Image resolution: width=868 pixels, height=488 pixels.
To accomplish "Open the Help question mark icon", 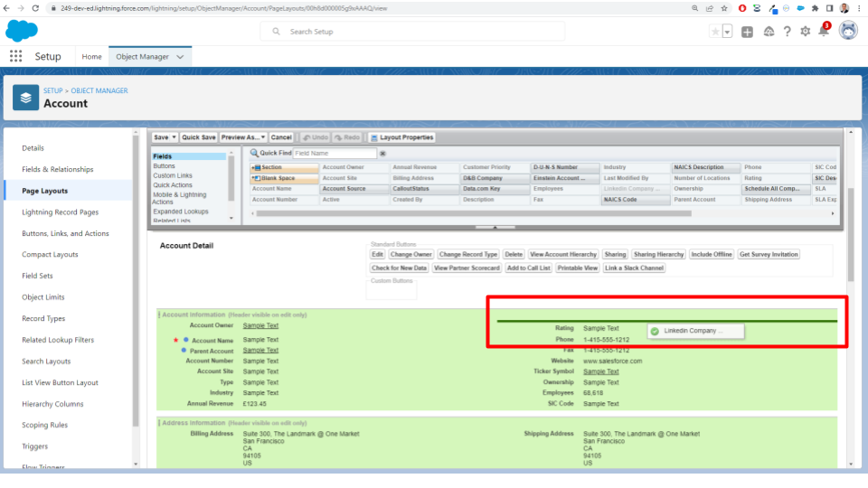I will click(788, 32).
